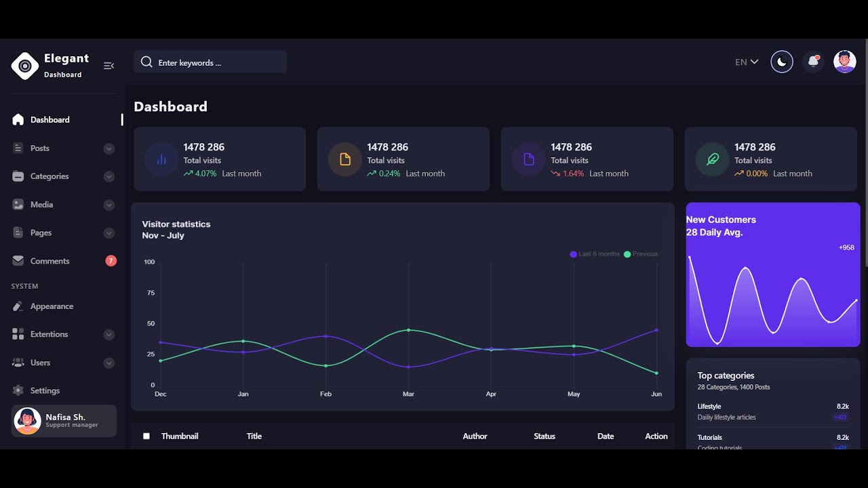Click the Pages file icon in sidebar
Image resolution: width=868 pixels, height=488 pixels.
[18, 232]
